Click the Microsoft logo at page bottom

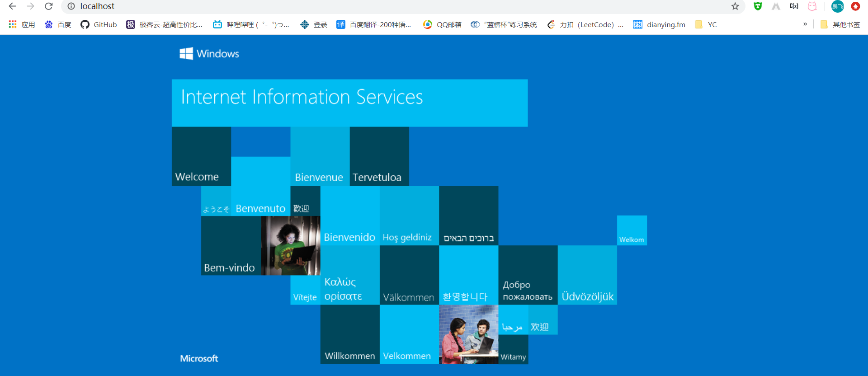[x=199, y=358]
